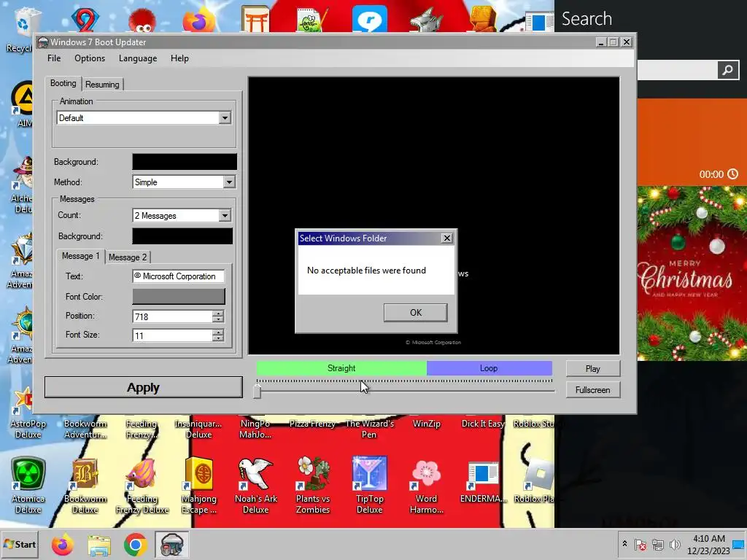This screenshot has height=560, width=747.
Task: Open the Help menu
Action: coord(179,58)
